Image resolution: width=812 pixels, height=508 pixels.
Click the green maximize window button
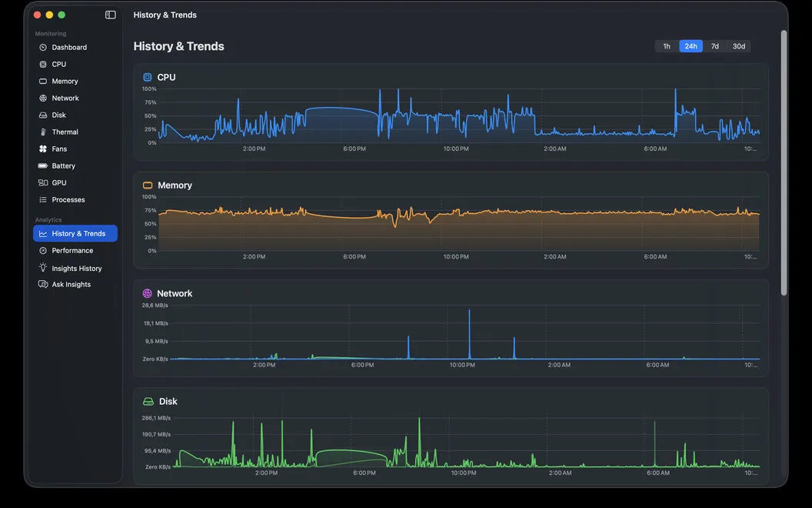[x=62, y=15]
